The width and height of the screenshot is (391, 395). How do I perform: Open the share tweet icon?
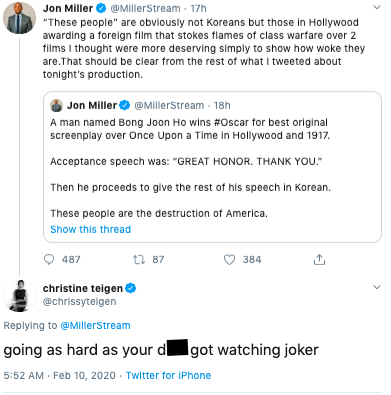coord(319,259)
